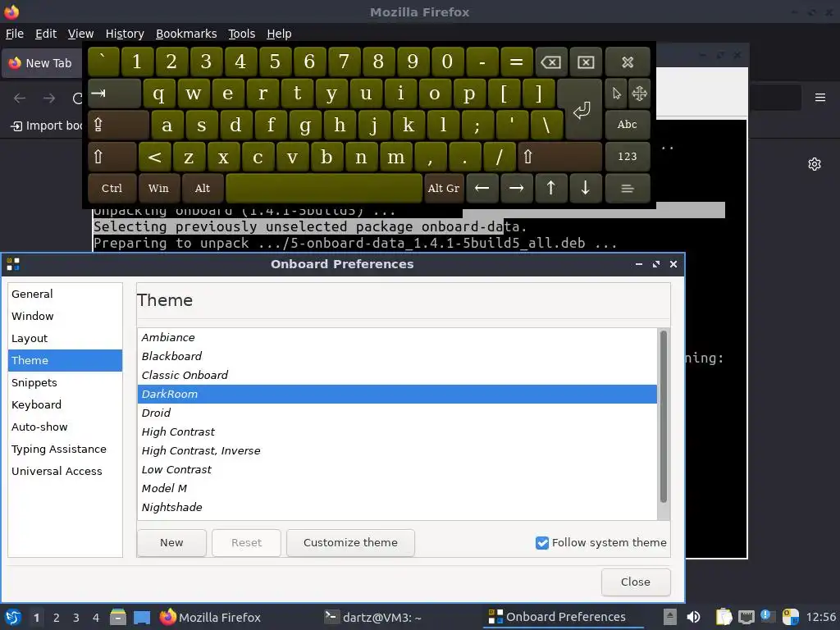Open Firefox Bookmarks menu
Viewport: 840px width, 630px height.
pos(186,34)
